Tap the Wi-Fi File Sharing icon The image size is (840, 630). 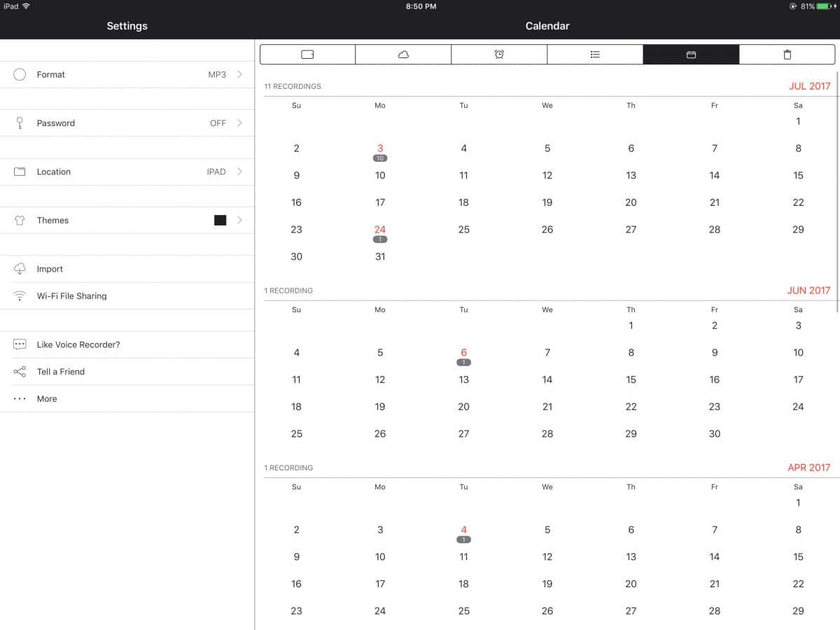click(20, 296)
